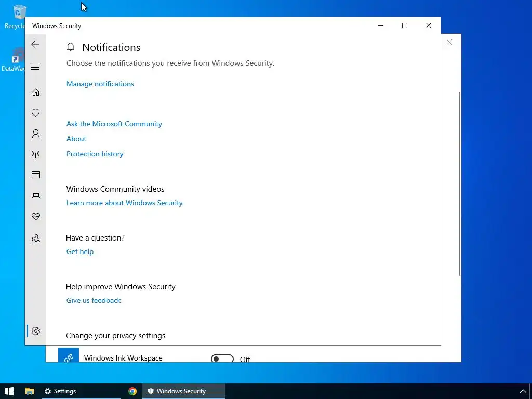Open the Windows Start menu
Screen dimensions: 532x399
(x=9, y=391)
